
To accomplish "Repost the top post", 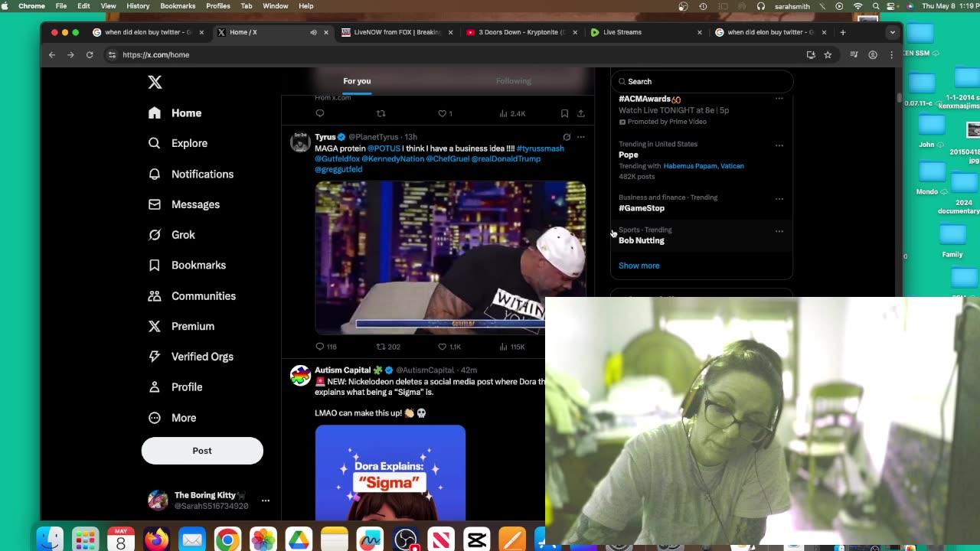I will pyautogui.click(x=381, y=113).
